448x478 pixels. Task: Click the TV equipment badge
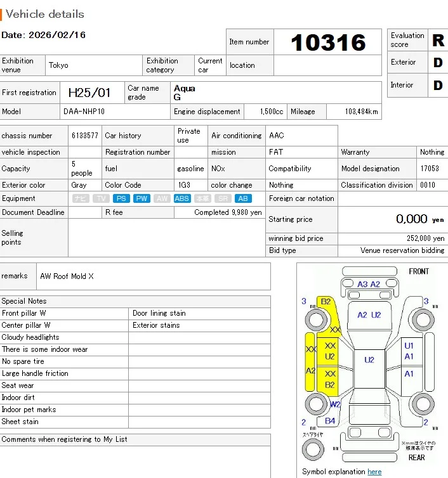pos(101,198)
